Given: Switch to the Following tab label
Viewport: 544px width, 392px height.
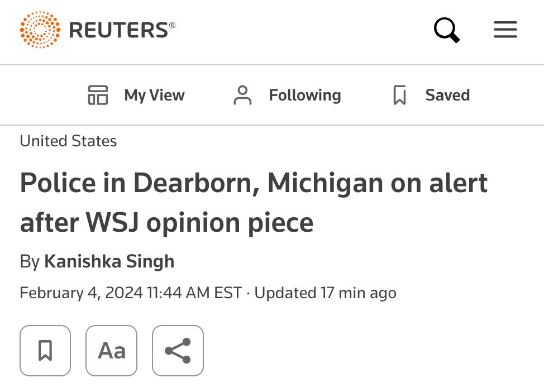Looking at the screenshot, I should [x=305, y=95].
